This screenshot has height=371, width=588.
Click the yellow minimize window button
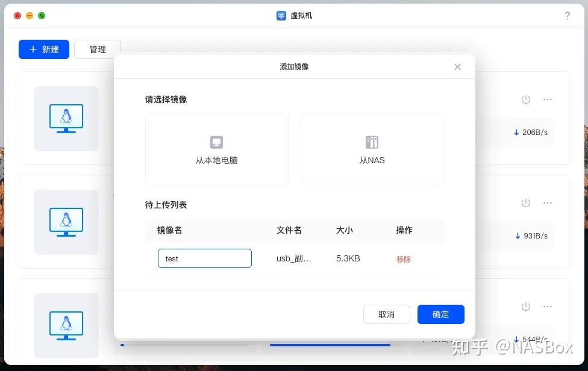(30, 16)
